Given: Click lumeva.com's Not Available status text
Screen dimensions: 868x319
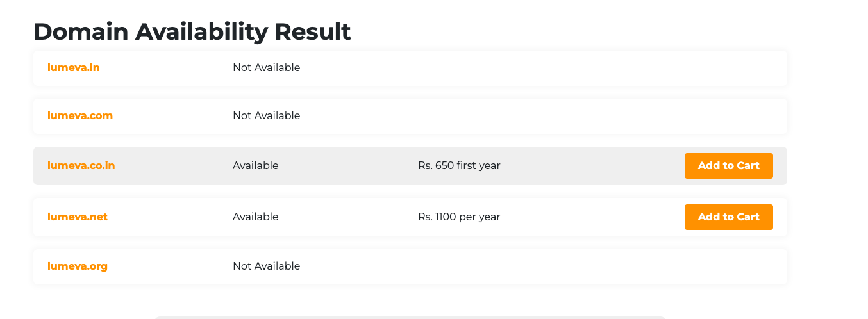Looking at the screenshot, I should 266,115.
